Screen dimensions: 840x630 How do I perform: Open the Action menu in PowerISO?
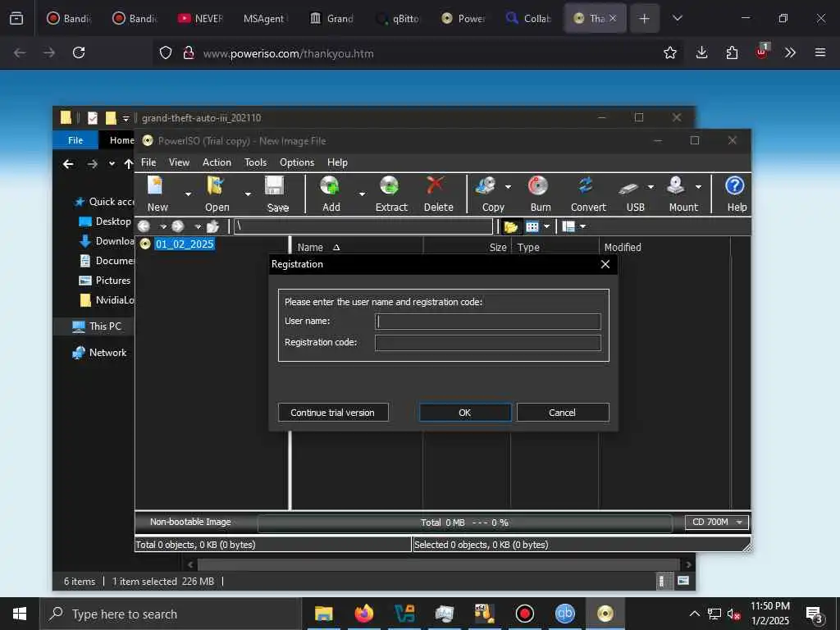[x=217, y=162]
